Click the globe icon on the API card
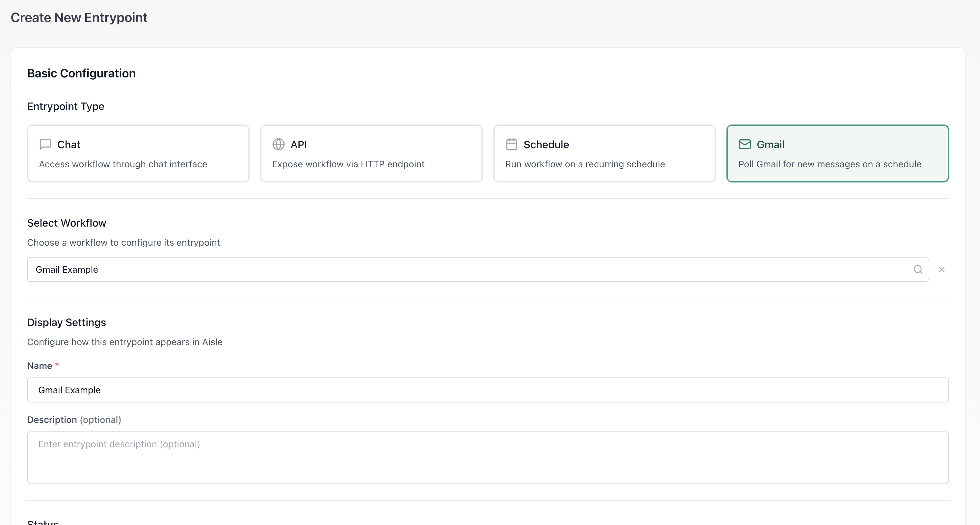Viewport: 980px width, 525px height. [x=278, y=144]
